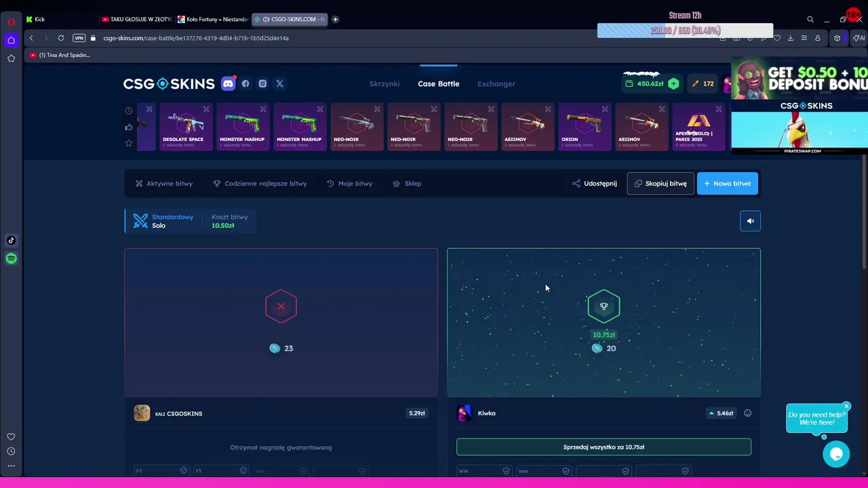The width and height of the screenshot is (868, 488).
Task: Open Opera sidebar bookmarks star
Action: click(11, 59)
